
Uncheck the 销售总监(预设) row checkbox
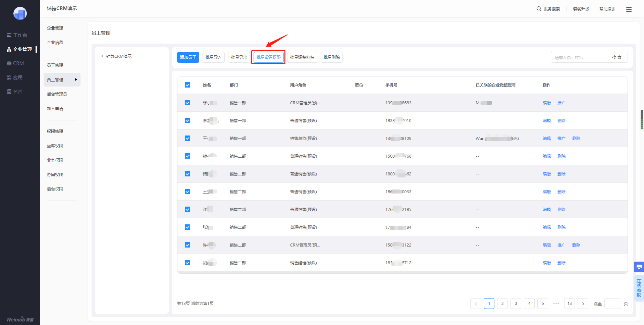187,138
